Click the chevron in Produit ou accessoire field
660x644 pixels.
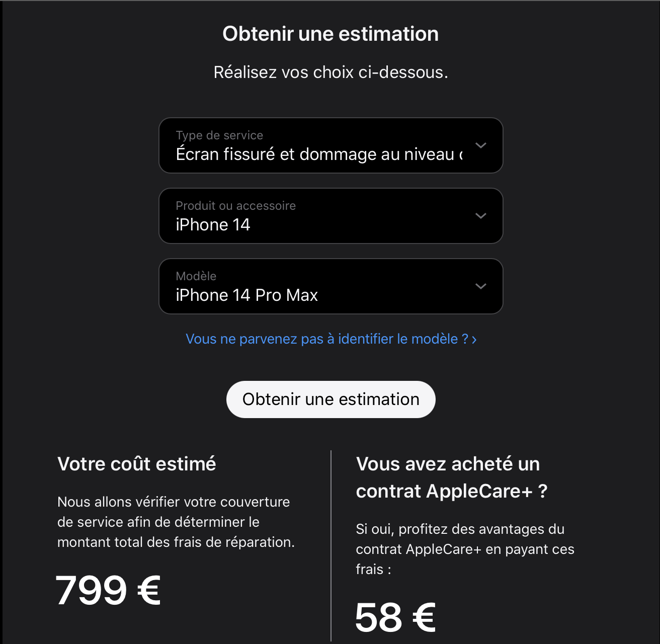point(480,216)
